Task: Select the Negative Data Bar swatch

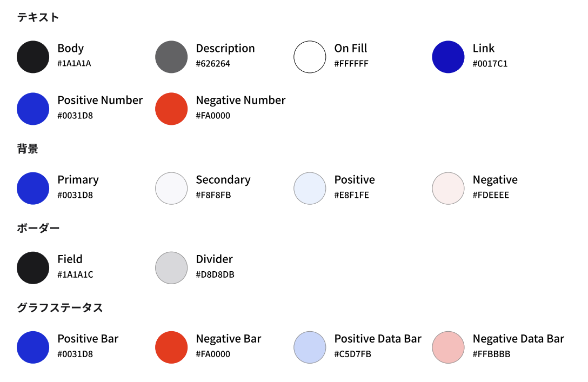Action: click(x=448, y=347)
